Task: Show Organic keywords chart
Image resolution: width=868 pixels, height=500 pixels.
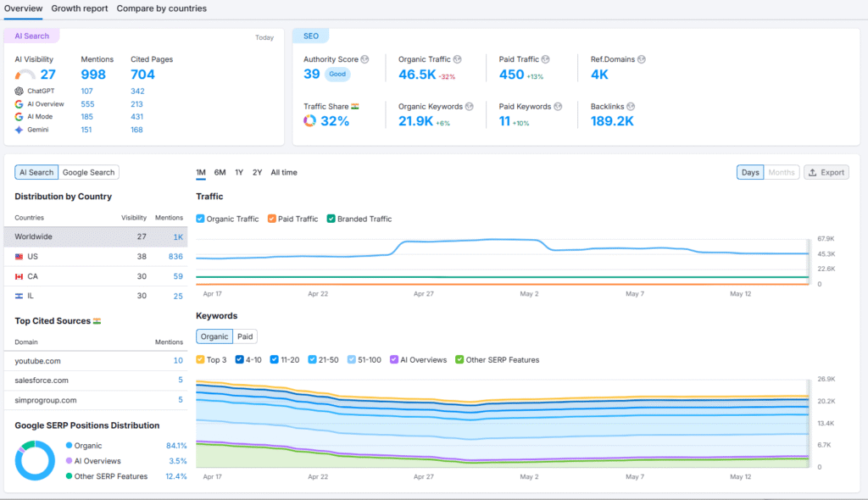Action: [214, 336]
